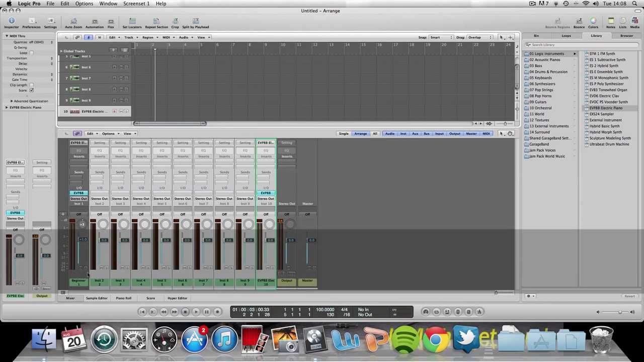Click the add track plus button
644x362 pixels.
(113, 50)
